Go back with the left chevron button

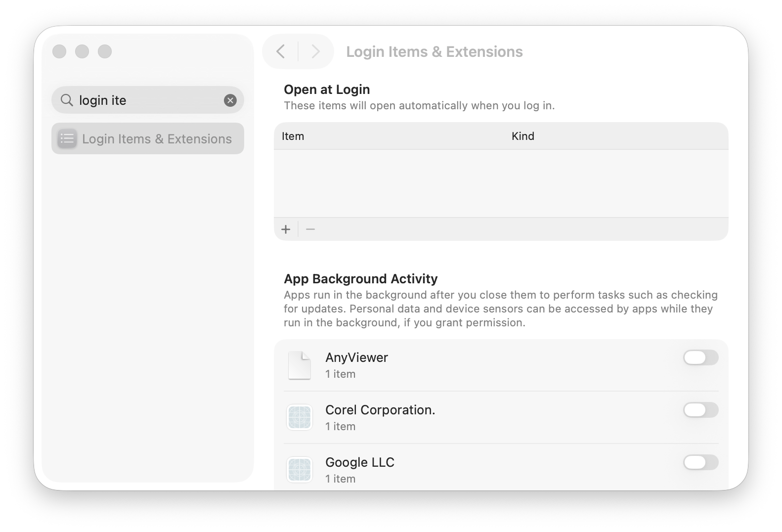click(x=281, y=51)
